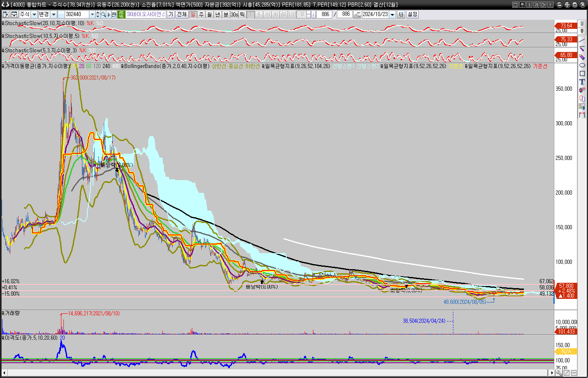
Task: Click the scroll-right arrow at chart bottom
Action: [x=551, y=373]
